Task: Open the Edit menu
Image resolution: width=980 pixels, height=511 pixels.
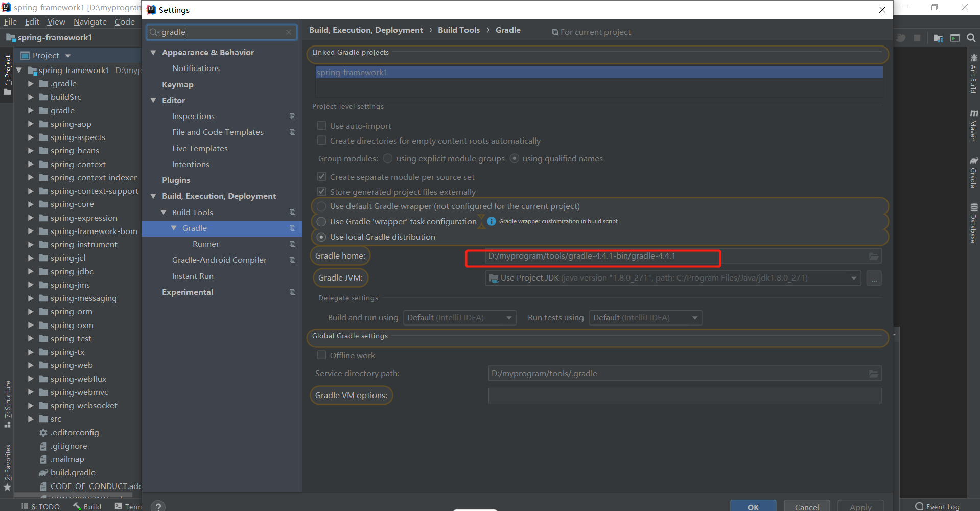Action: coord(32,22)
